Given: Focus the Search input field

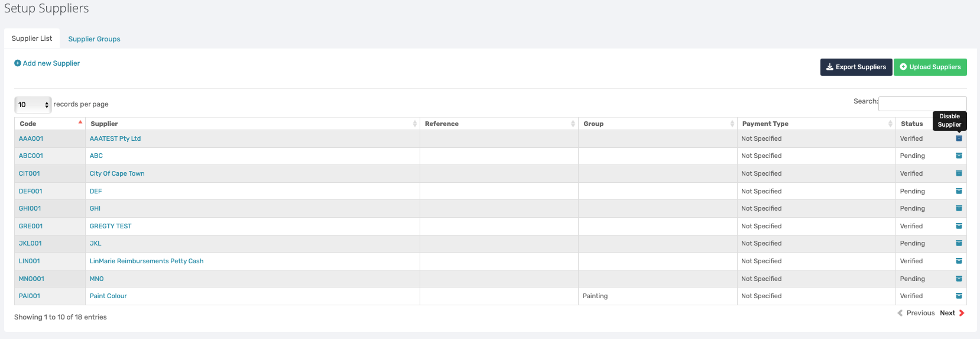Looking at the screenshot, I should pos(923,104).
